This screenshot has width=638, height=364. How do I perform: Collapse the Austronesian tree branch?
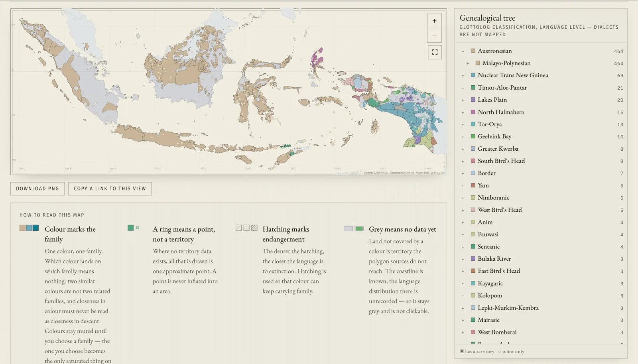coord(463,51)
